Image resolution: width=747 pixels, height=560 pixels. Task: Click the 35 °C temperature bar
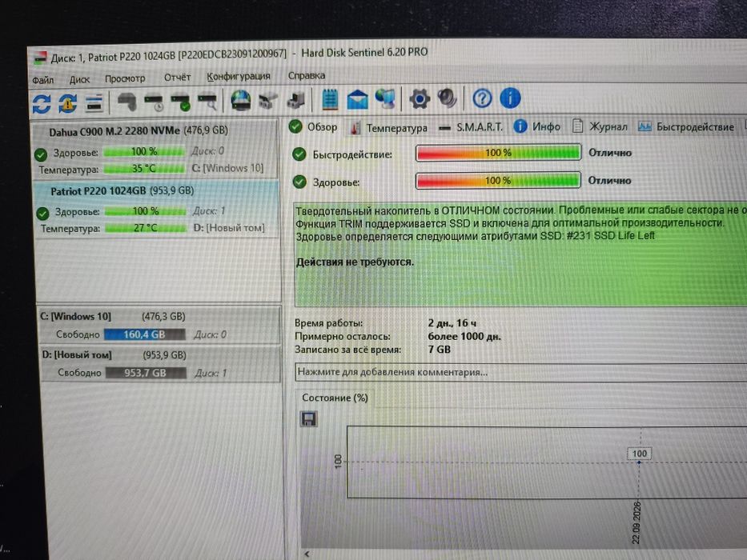(144, 169)
